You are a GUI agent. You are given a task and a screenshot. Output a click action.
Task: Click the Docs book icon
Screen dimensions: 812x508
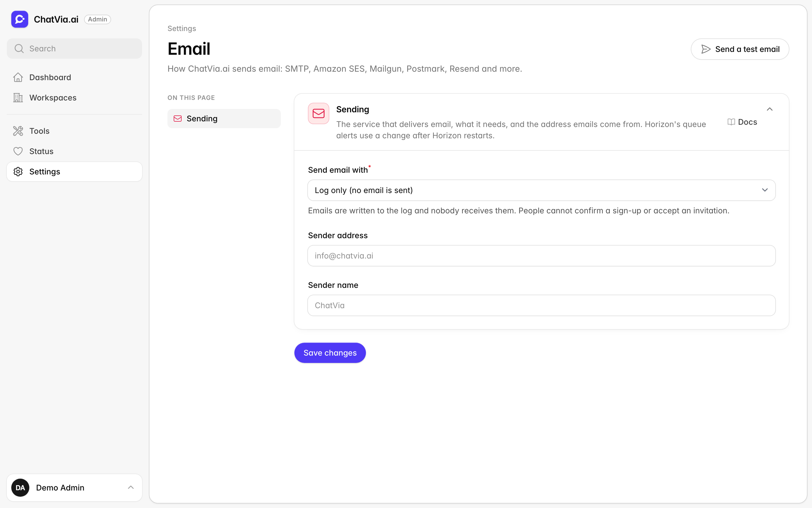[x=731, y=122]
